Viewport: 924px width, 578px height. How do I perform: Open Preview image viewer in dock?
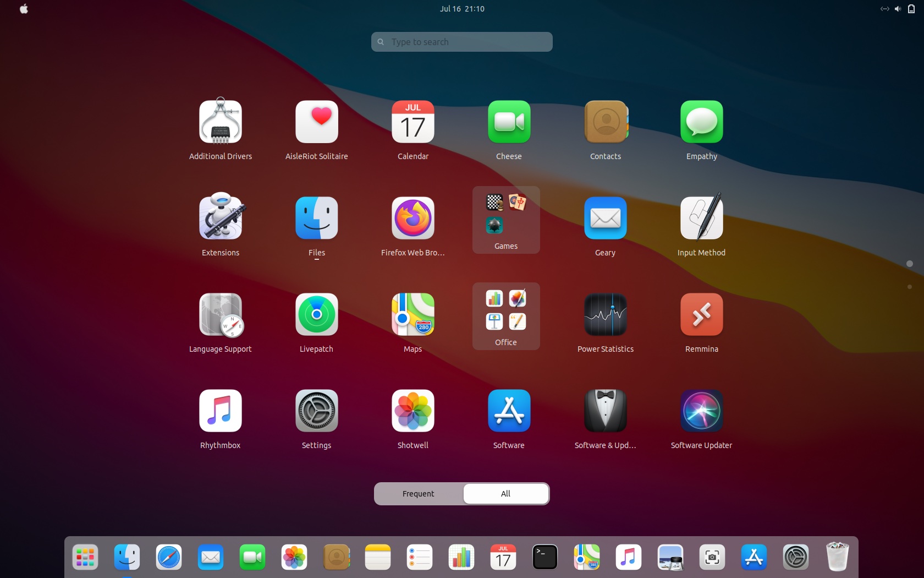(x=670, y=557)
